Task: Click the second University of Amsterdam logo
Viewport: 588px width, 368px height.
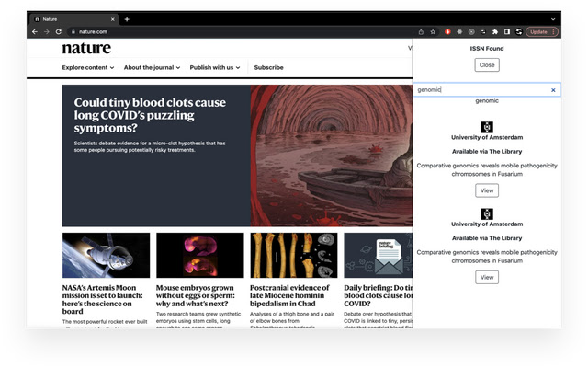Action: 487,213
